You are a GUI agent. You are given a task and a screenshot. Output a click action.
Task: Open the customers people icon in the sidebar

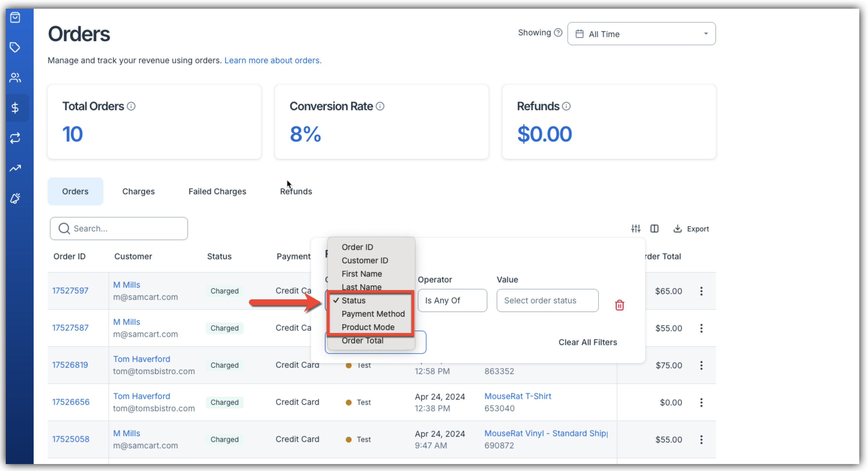(15, 78)
